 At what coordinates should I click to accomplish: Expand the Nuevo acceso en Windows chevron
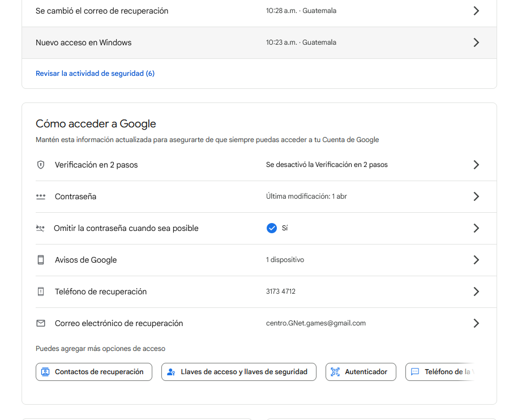[476, 42]
